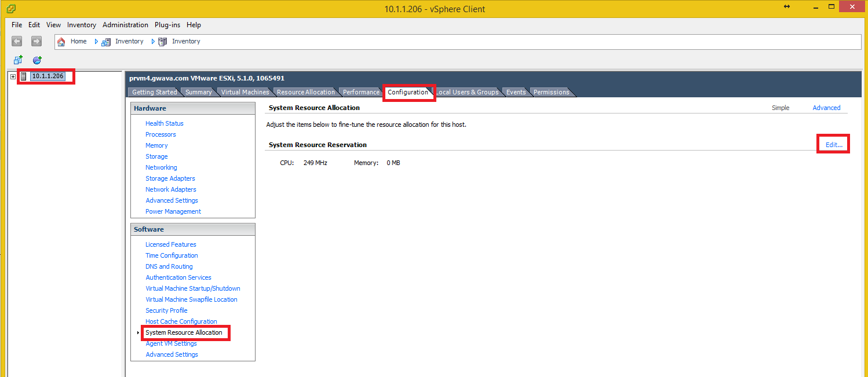Open Health Status under Hardware
The height and width of the screenshot is (377, 868).
(165, 123)
